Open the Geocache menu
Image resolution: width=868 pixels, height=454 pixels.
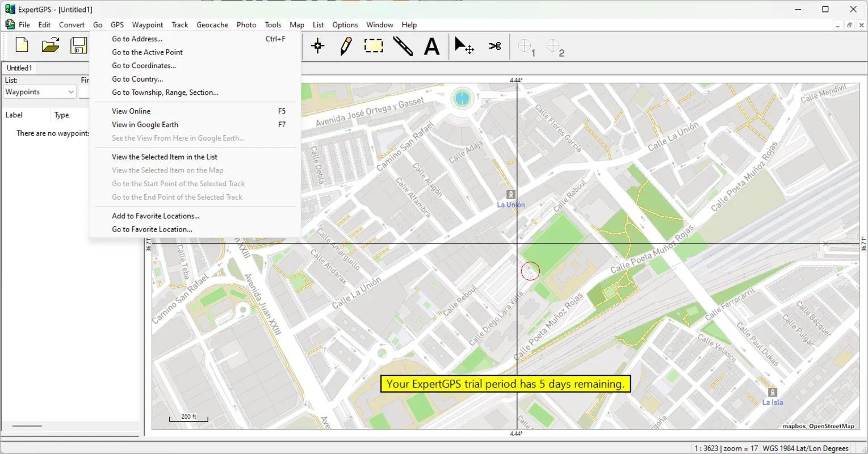point(212,25)
